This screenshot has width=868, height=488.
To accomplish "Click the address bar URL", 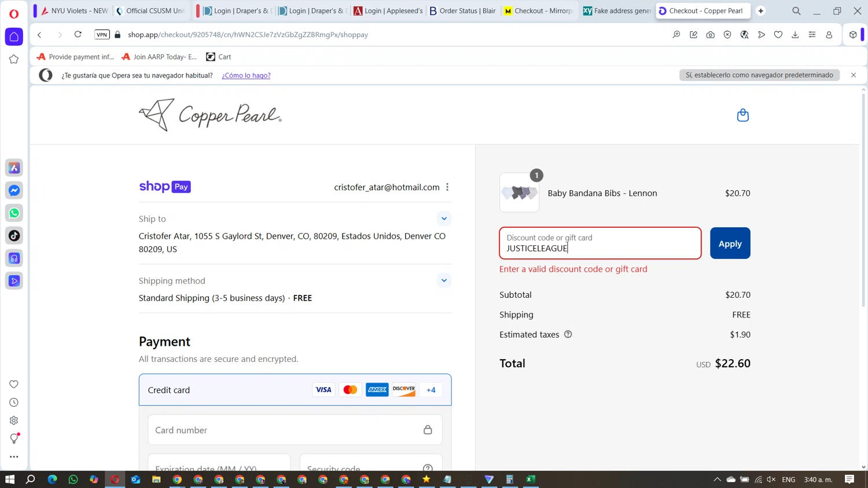I will pyautogui.click(x=248, y=35).
